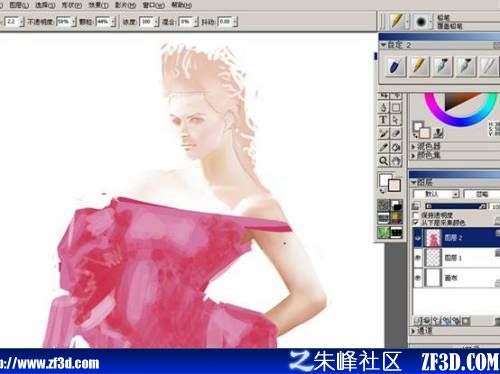Select the Magnifier zoom tool
The image size is (500, 374).
pyautogui.click(x=383, y=161)
